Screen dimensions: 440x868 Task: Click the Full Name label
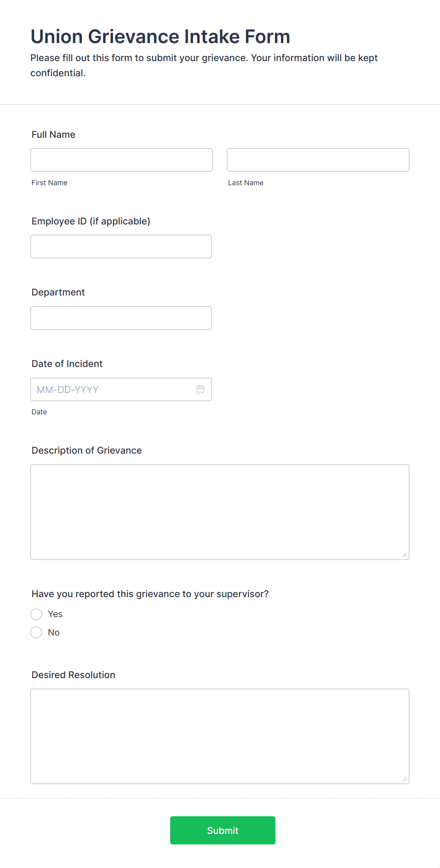pos(53,134)
